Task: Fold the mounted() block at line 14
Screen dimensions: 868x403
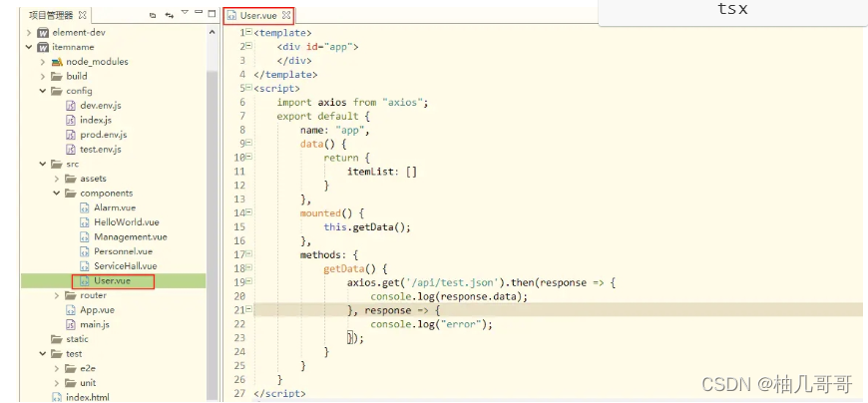Action: point(248,212)
